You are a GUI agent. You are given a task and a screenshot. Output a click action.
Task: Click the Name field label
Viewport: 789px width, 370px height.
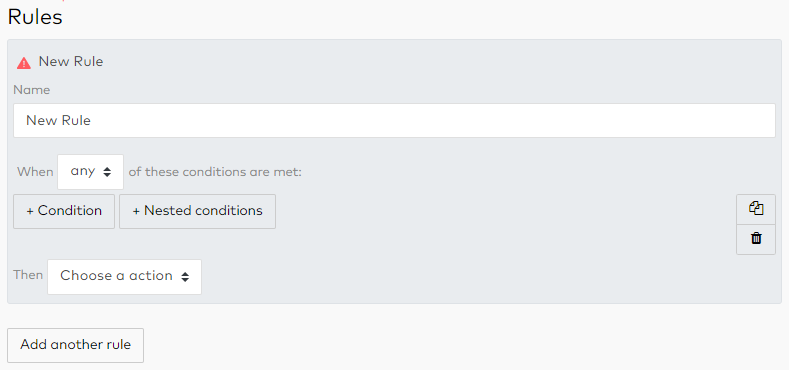click(32, 90)
